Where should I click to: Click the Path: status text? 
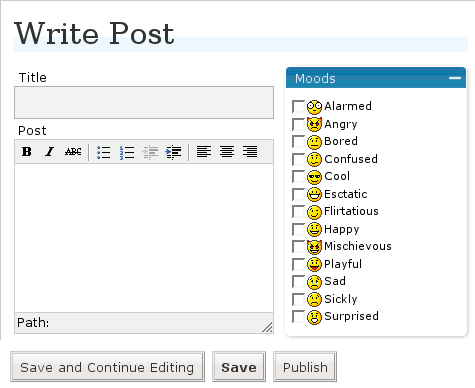[33, 323]
